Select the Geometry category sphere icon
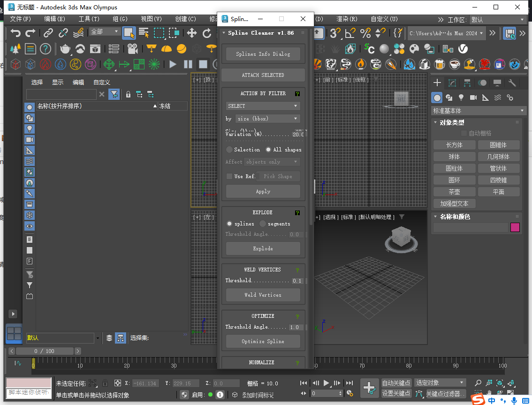This screenshot has height=405, width=532. [437, 98]
